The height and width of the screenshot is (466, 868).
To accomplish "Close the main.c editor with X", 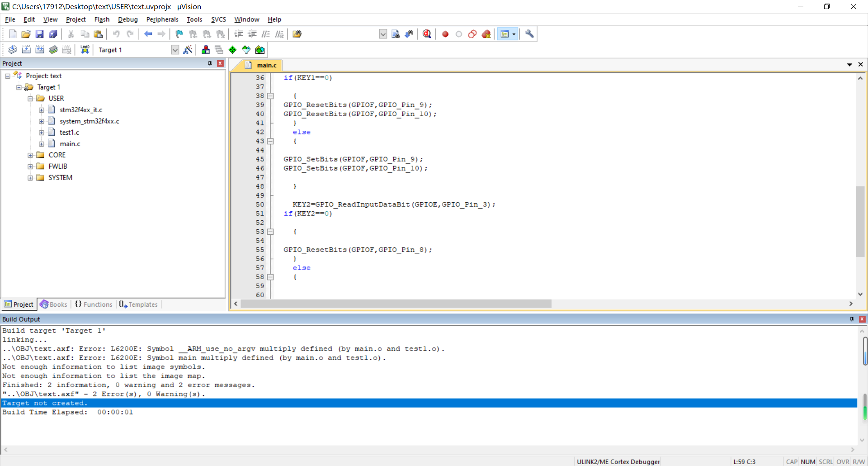I will (x=861, y=65).
